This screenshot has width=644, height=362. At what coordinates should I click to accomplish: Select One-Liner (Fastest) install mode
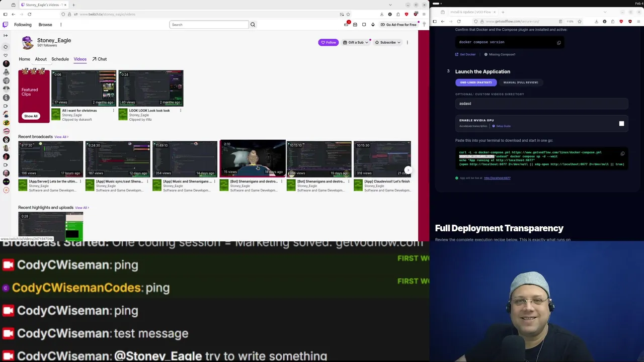475,82
